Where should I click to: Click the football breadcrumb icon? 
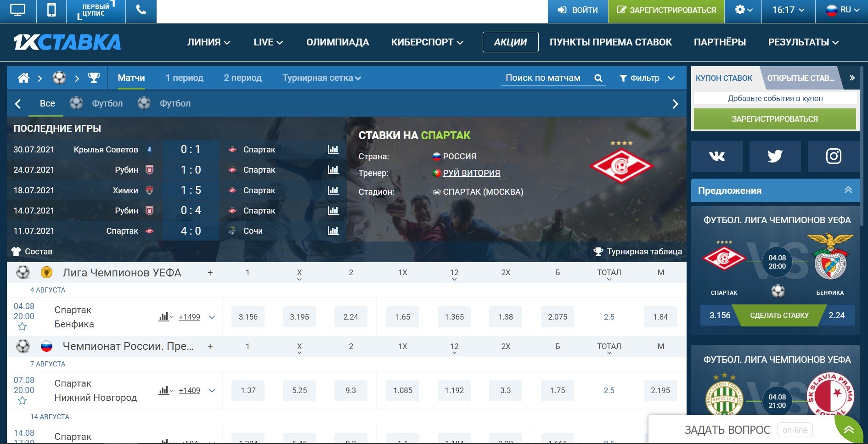click(x=59, y=78)
